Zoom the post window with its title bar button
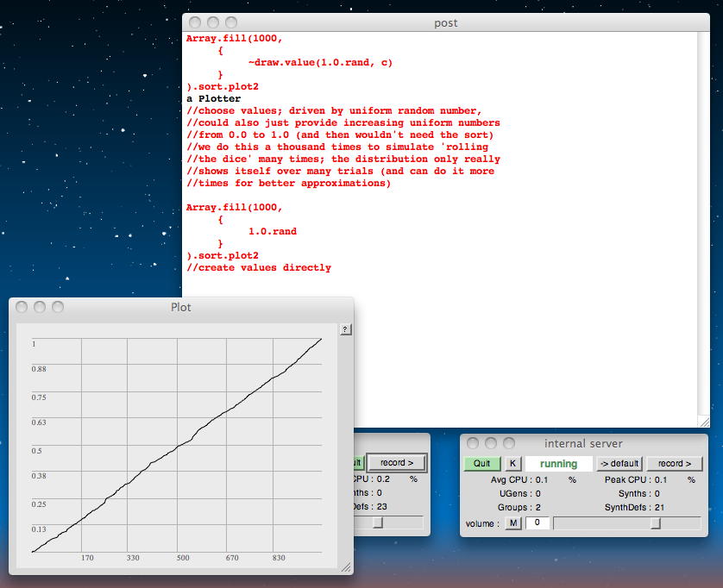Screen dimensions: 723x588 pos(233,22)
